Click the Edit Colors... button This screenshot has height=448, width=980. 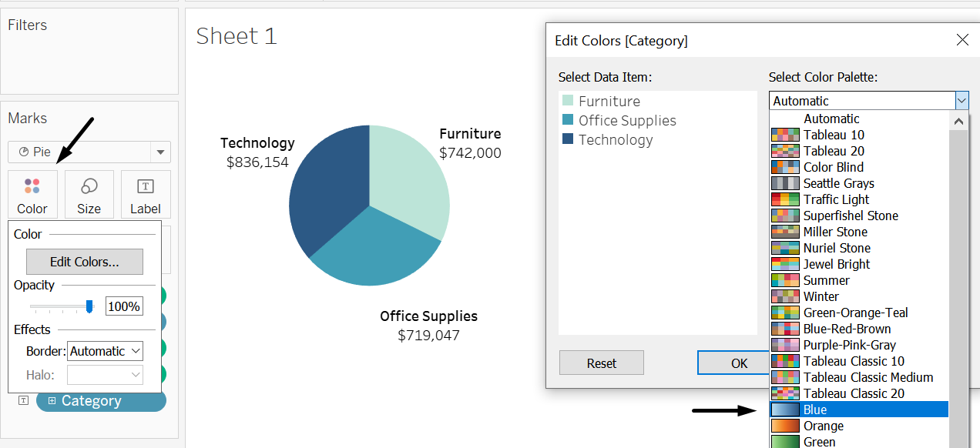tap(85, 262)
